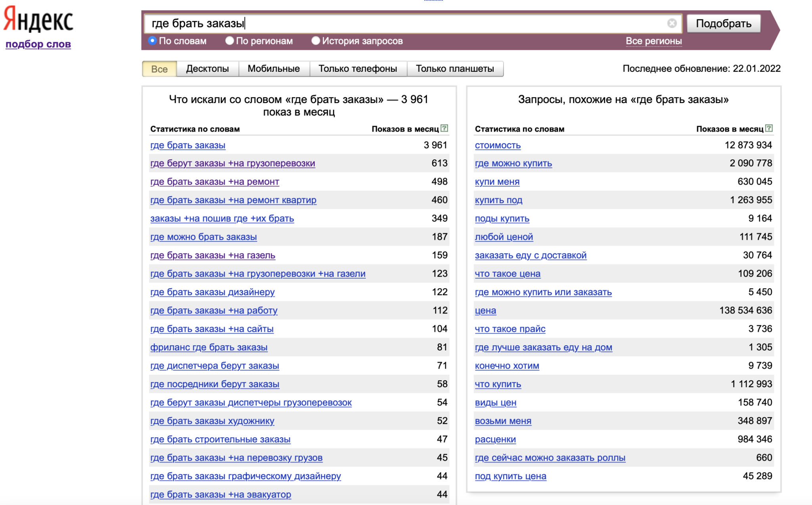Select the 'История запросов' radio button

[x=316, y=41]
